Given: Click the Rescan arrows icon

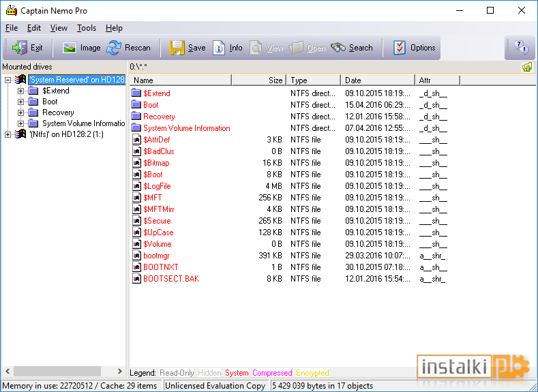Looking at the screenshot, I should [x=114, y=48].
